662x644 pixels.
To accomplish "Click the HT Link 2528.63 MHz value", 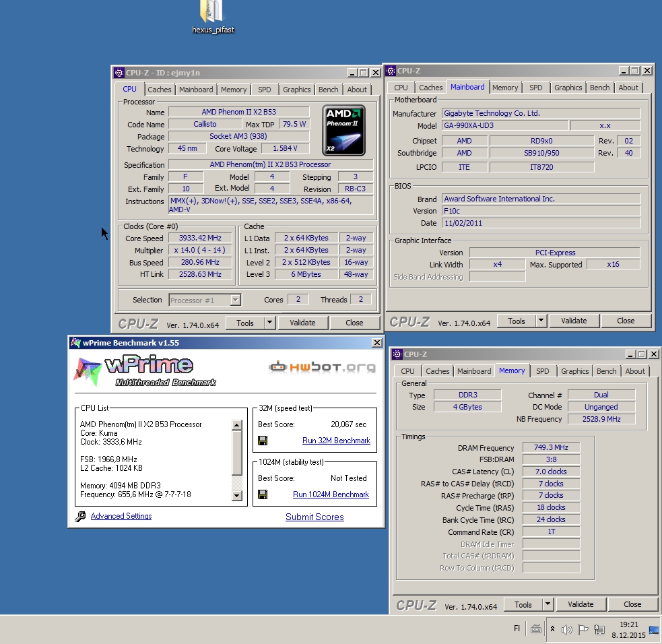I will [200, 274].
